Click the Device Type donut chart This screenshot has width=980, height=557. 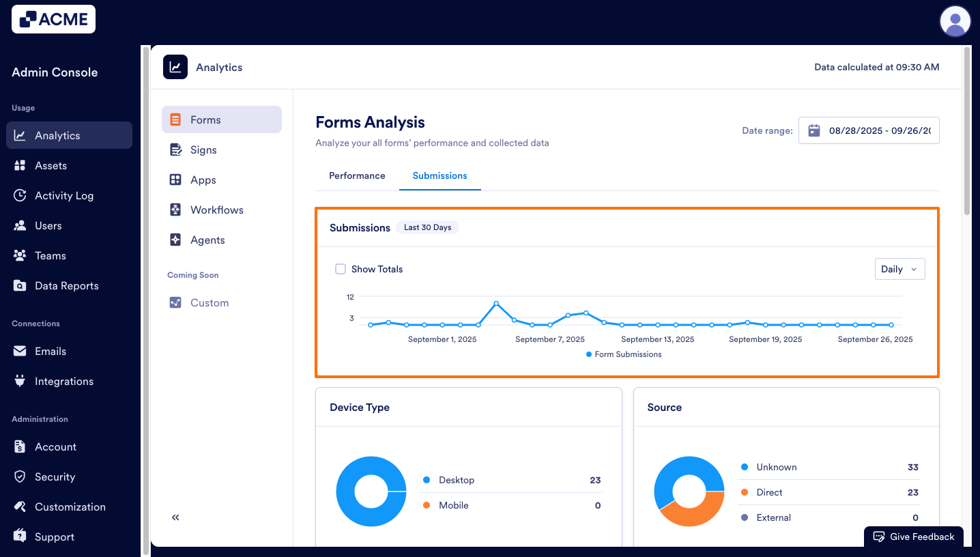[x=371, y=491]
